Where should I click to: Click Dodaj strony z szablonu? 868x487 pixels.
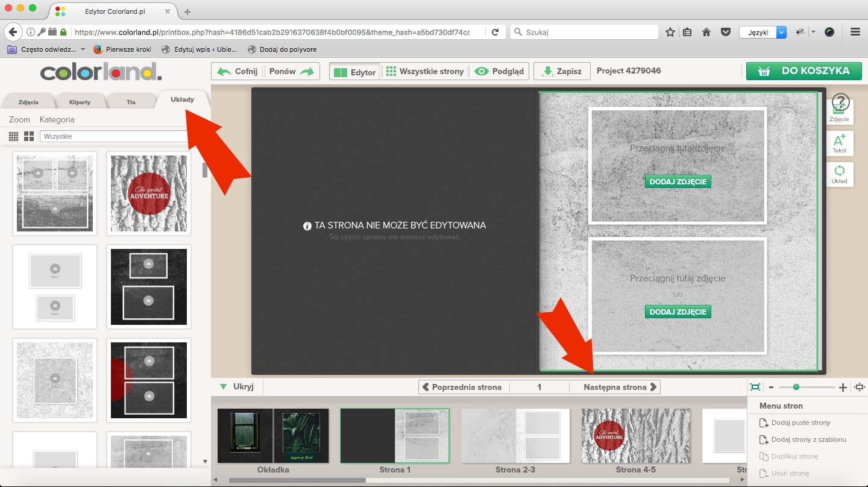click(802, 439)
